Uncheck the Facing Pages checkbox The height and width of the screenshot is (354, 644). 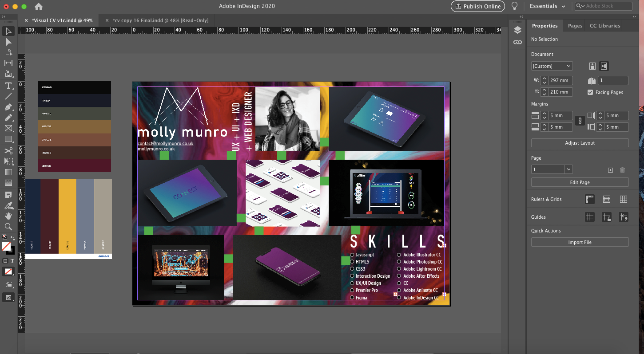[x=590, y=92]
